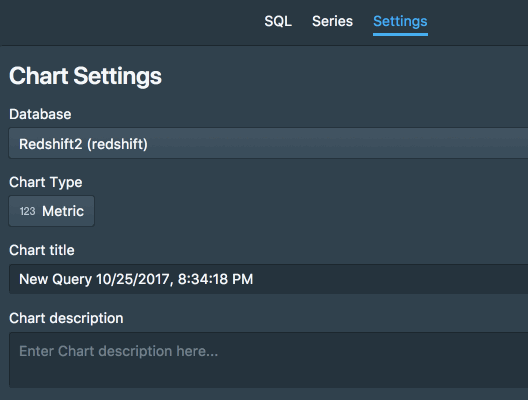
Task: Focus the Chart title input field
Action: 268,279
